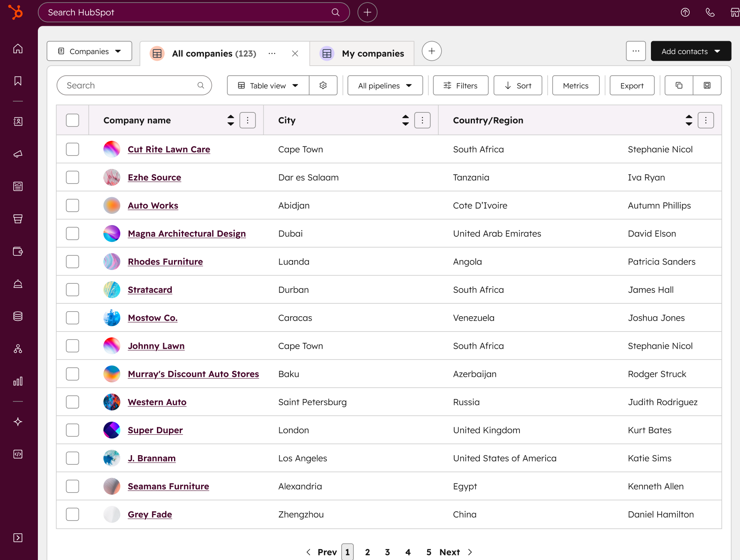
Task: Open the Automations workflow icon in sidebar
Action: [18, 349]
